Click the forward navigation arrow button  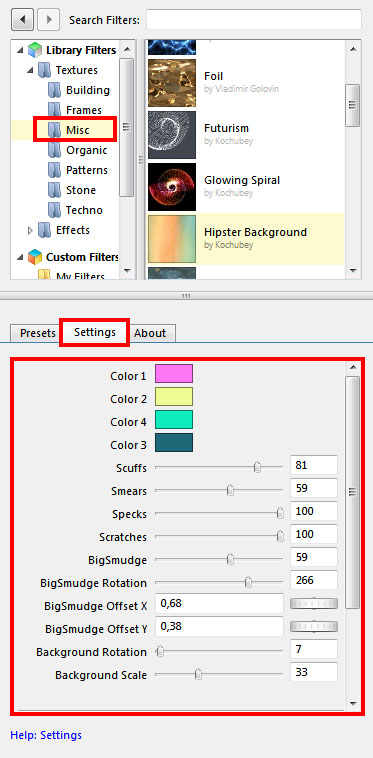(x=48, y=20)
